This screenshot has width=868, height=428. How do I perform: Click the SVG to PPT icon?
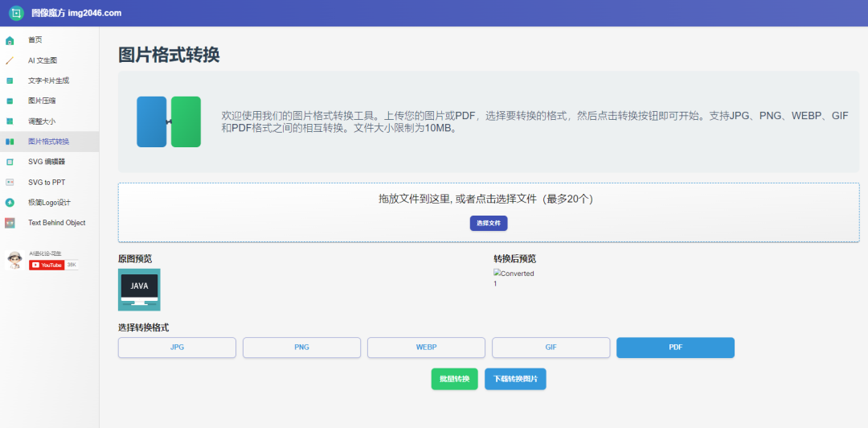[10, 182]
